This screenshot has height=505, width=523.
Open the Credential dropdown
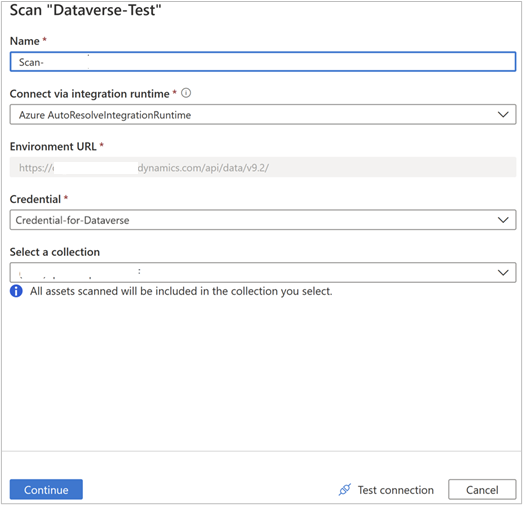(x=263, y=220)
